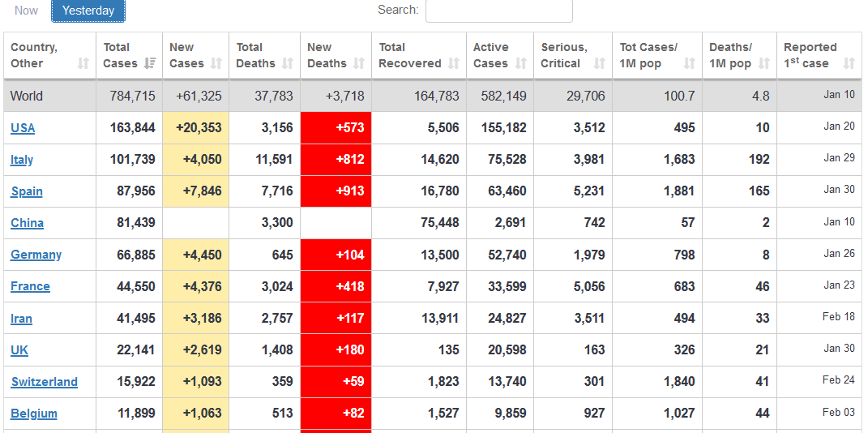Click the Total Deaths header text
Viewport: 868px width, 433px height.
(254, 55)
